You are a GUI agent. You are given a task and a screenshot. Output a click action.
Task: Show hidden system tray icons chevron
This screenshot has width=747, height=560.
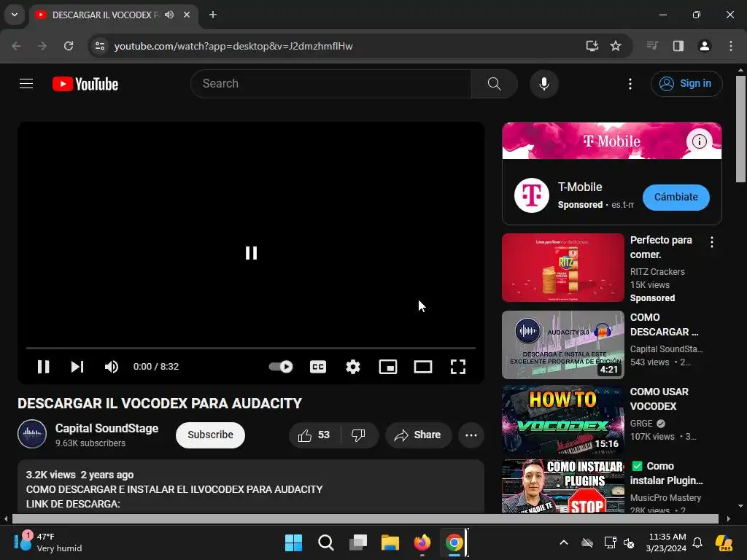tap(564, 542)
